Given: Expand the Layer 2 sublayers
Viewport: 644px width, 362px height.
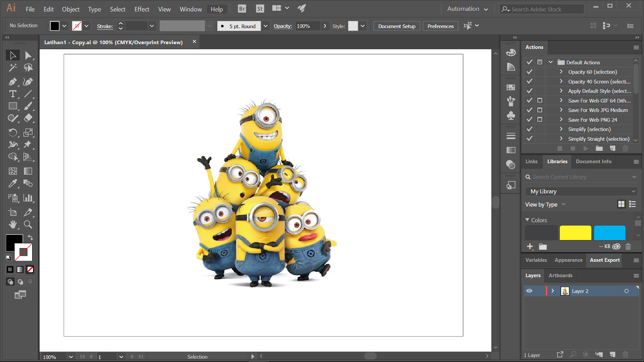Looking at the screenshot, I should [x=553, y=291].
